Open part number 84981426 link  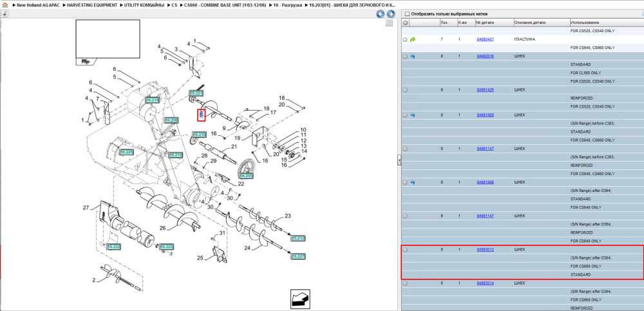pos(485,90)
